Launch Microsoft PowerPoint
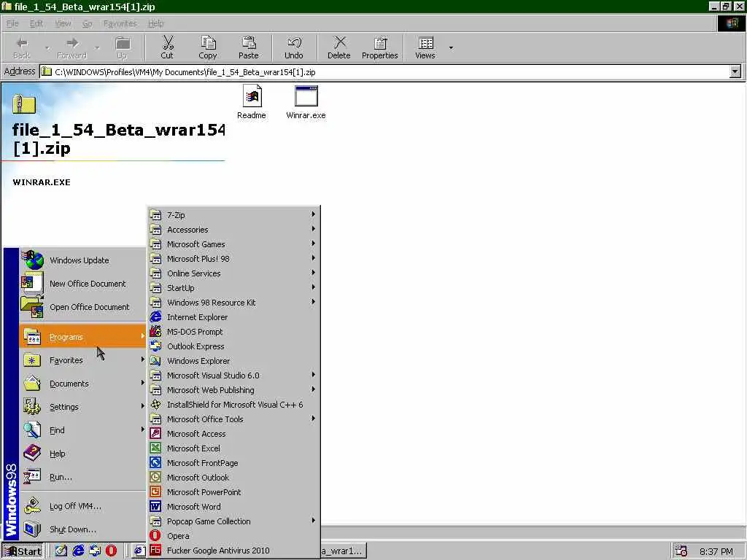The height and width of the screenshot is (560, 747). (233, 492)
